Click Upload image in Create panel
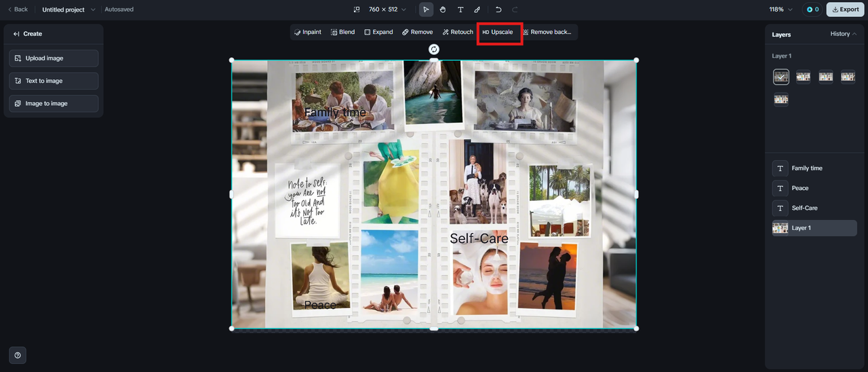Image resolution: width=868 pixels, height=372 pixels. point(54,58)
